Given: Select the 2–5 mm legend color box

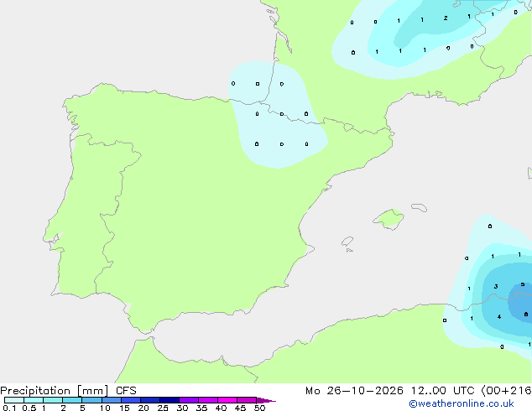Looking at the screenshot, I should pos(72,400).
